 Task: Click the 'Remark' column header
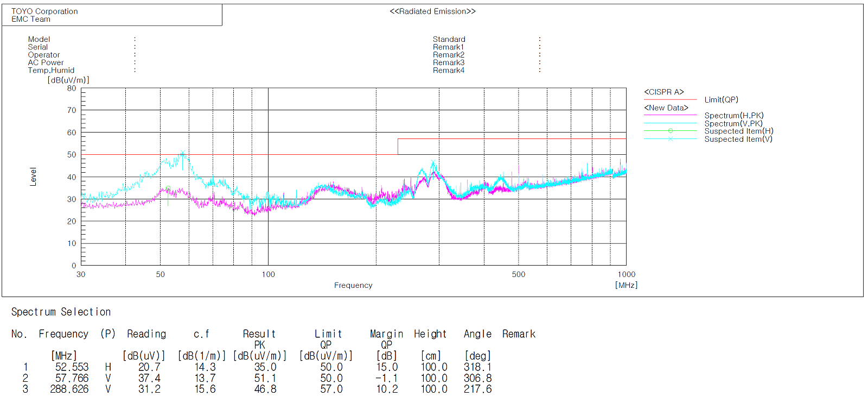coord(519,334)
